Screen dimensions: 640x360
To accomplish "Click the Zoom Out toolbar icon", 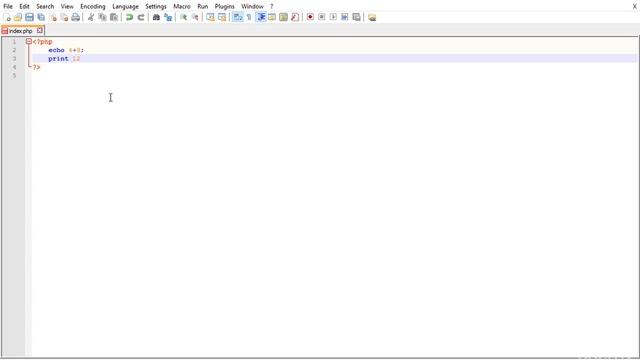I will coord(195,17).
